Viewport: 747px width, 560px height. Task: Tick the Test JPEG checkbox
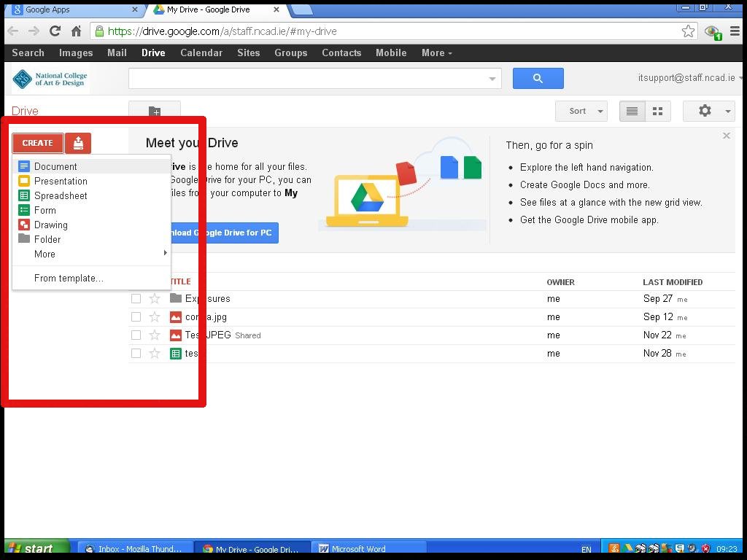[136, 335]
